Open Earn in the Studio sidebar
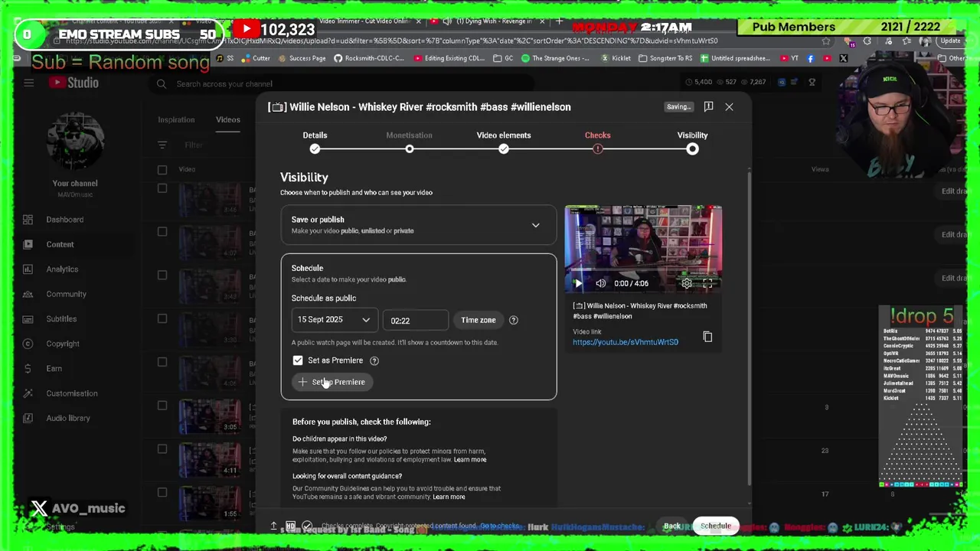The width and height of the screenshot is (980, 551). point(54,368)
